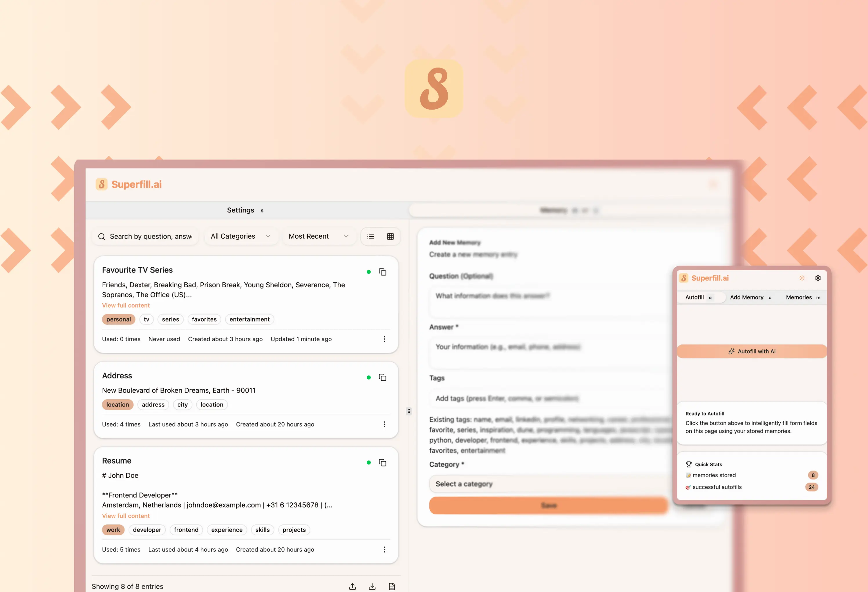Open popup settings gear icon

coord(818,278)
